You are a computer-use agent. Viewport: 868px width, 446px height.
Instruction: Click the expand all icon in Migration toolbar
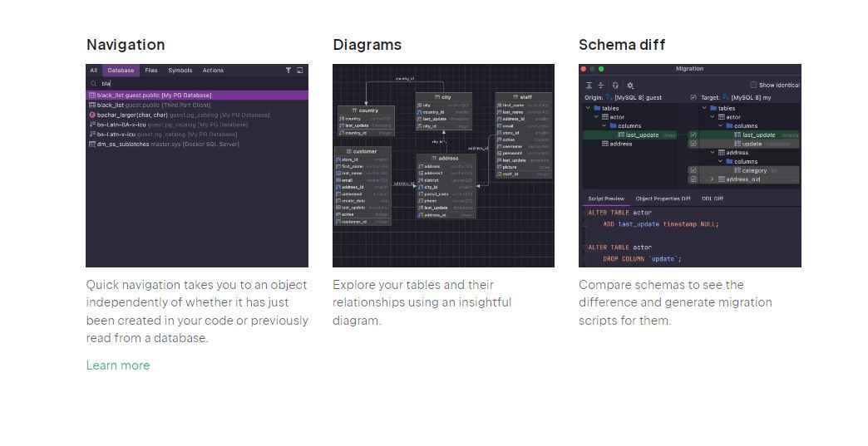click(x=589, y=85)
